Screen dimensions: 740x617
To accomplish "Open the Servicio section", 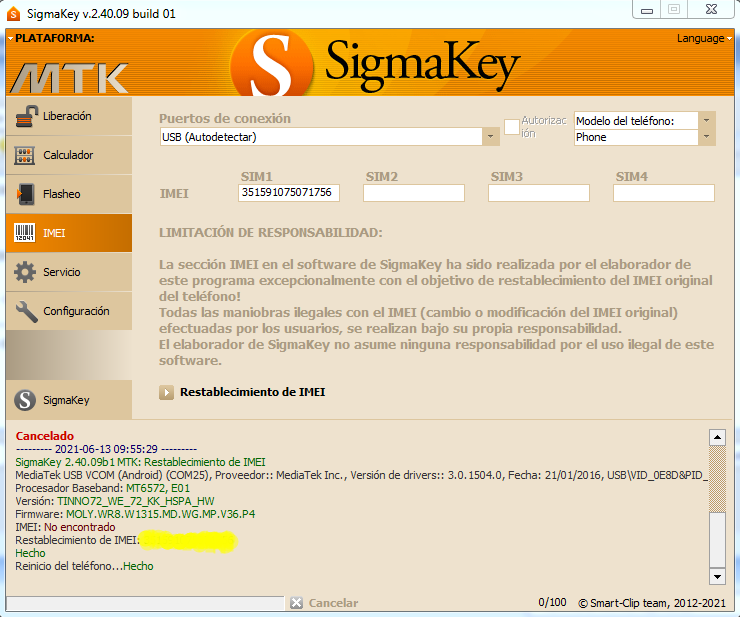I will click(69, 272).
